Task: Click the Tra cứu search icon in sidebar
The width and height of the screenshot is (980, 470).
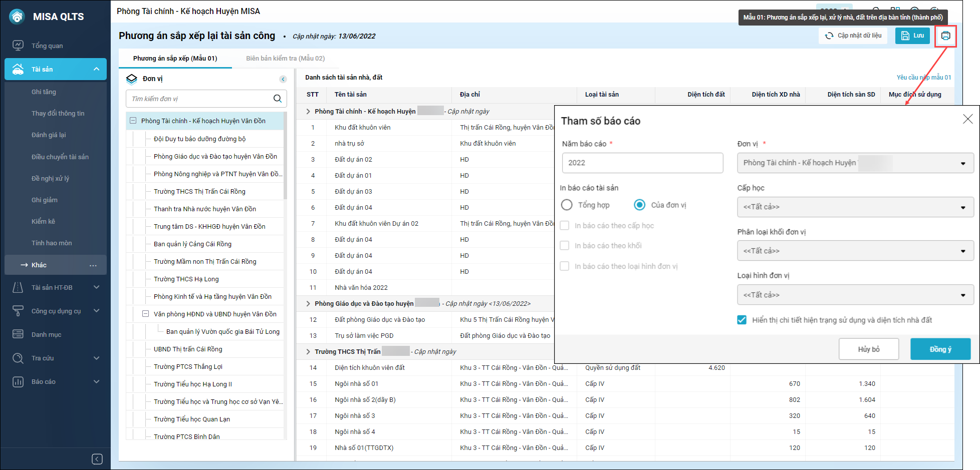Action: (18, 358)
